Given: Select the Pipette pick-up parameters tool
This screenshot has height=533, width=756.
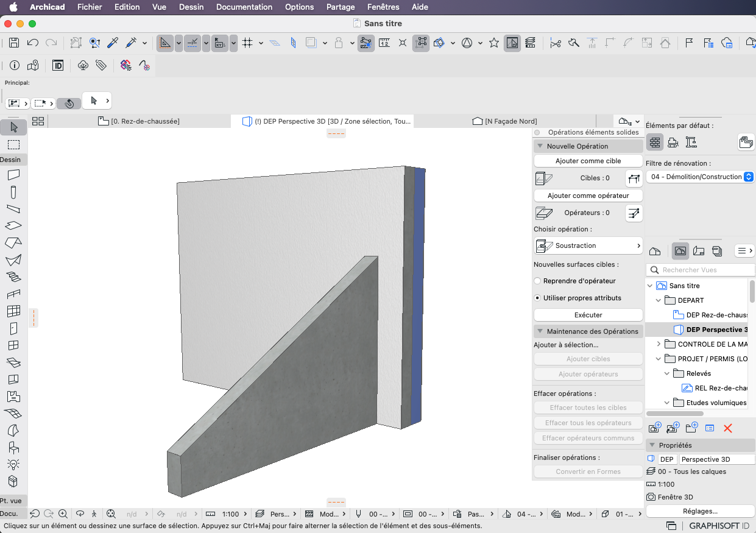Looking at the screenshot, I should 112,43.
